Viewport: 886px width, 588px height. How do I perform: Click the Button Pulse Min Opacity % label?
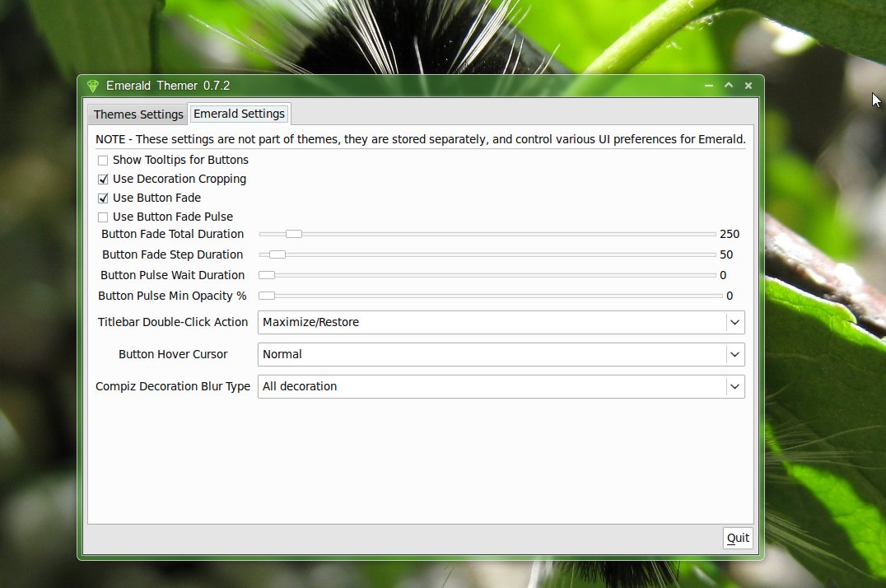[x=172, y=296]
